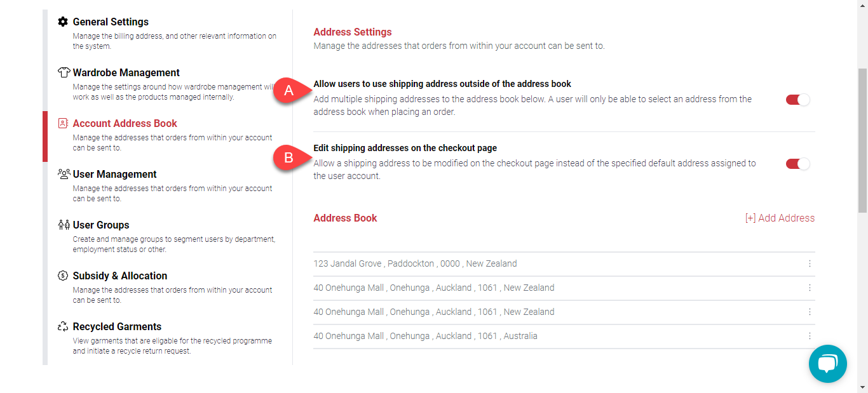This screenshot has height=393, width=868.
Task: Click the User Groups icon
Action: coord(63,225)
